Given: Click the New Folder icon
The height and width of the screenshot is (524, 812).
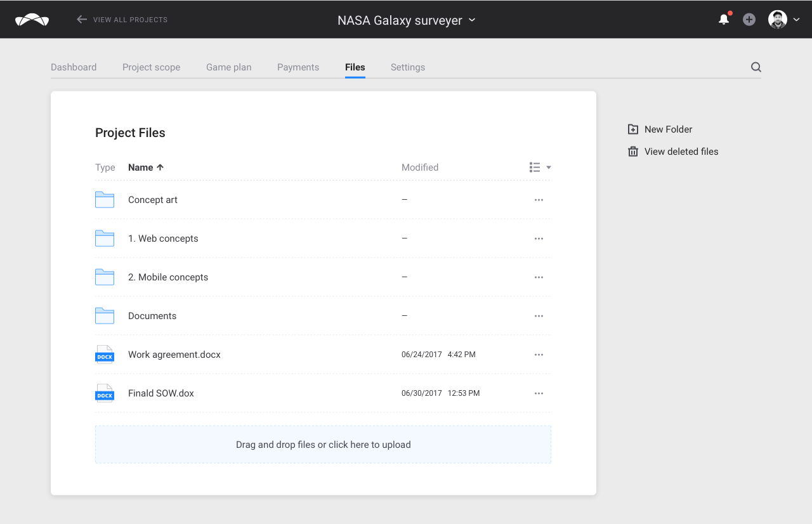Looking at the screenshot, I should pos(633,129).
